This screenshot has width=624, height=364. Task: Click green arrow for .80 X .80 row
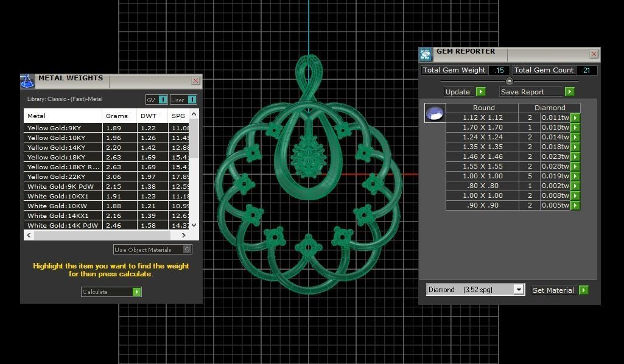tap(575, 186)
